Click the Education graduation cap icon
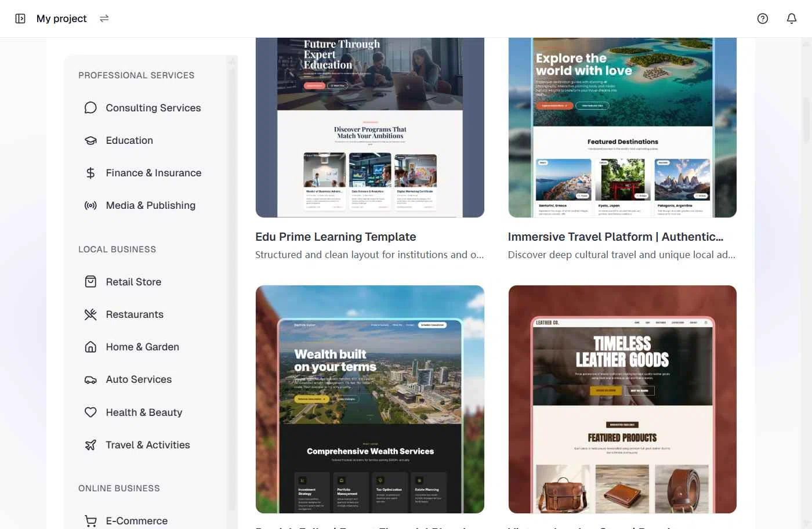This screenshot has width=812, height=529. tap(90, 140)
